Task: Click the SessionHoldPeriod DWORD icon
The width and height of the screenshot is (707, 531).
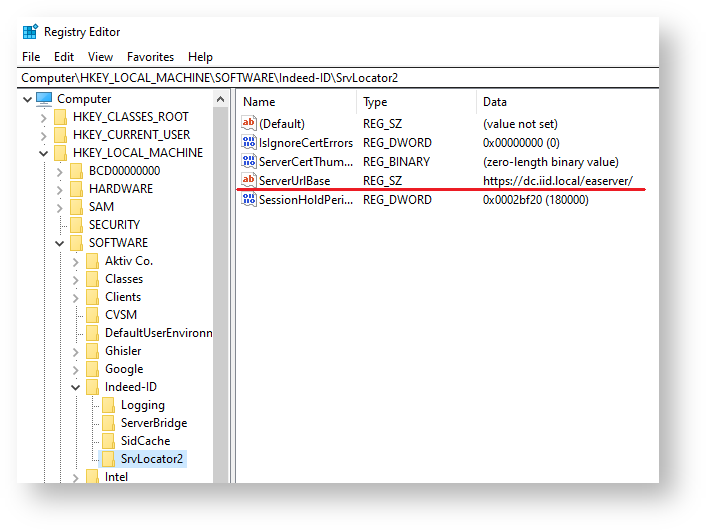Action: [249, 200]
